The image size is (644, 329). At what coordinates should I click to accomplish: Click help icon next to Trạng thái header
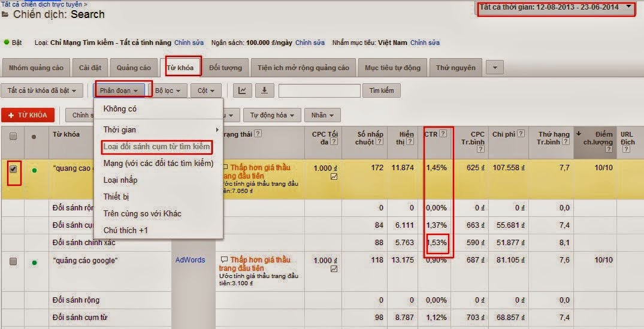258,134
